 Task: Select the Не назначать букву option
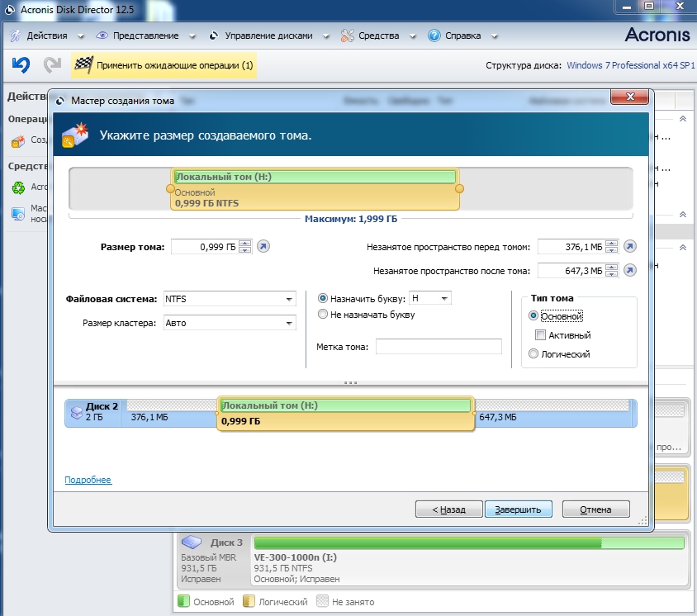click(x=323, y=315)
